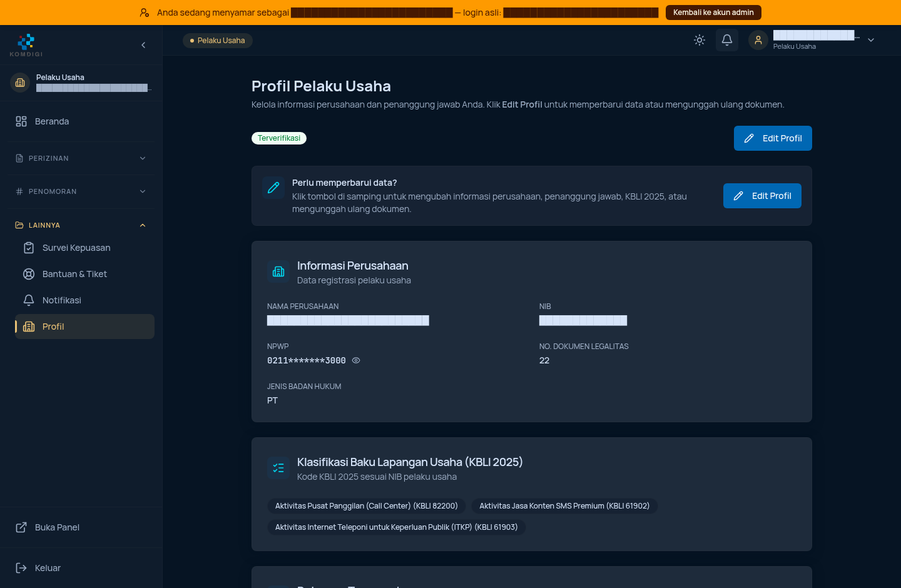Image resolution: width=901 pixels, height=588 pixels.
Task: Expand the PERIZINAN menu section
Action: pos(81,158)
